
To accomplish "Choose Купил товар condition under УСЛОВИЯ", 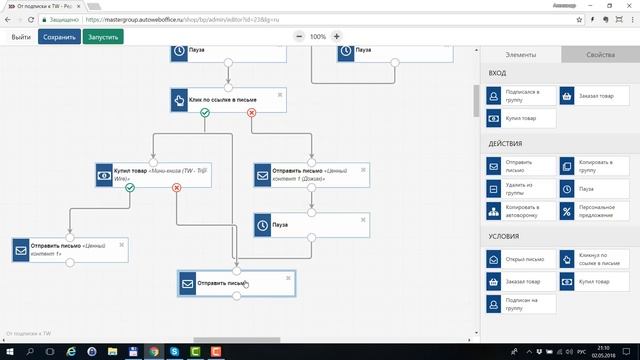I will pos(594,282).
